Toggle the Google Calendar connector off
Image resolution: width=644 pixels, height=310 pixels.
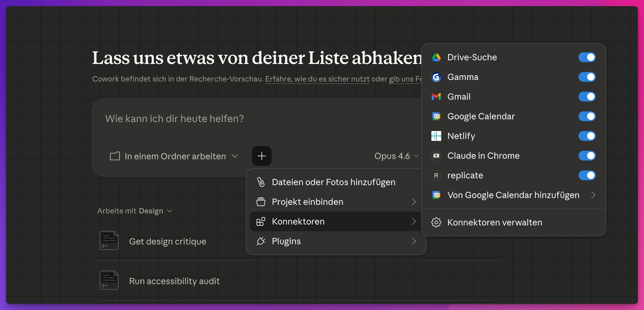(x=587, y=116)
